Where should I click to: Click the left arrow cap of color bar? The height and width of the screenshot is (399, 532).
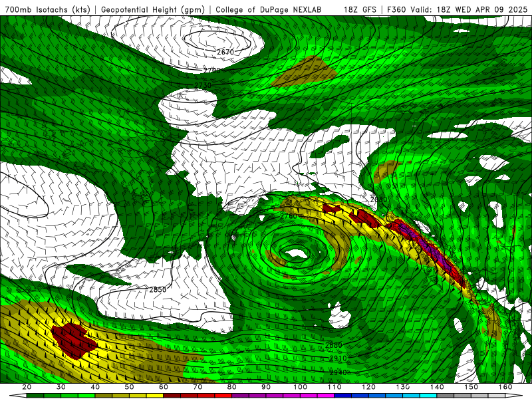point(18,395)
